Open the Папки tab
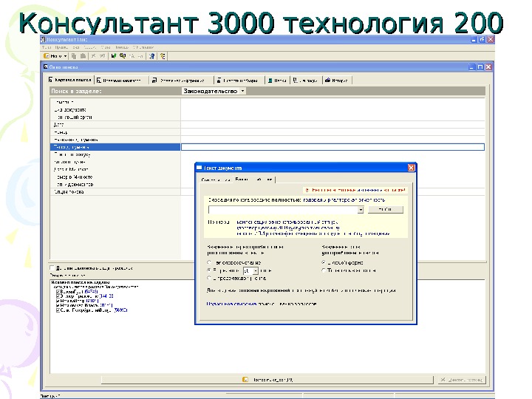The height and width of the screenshot is (399, 532). 277,81
